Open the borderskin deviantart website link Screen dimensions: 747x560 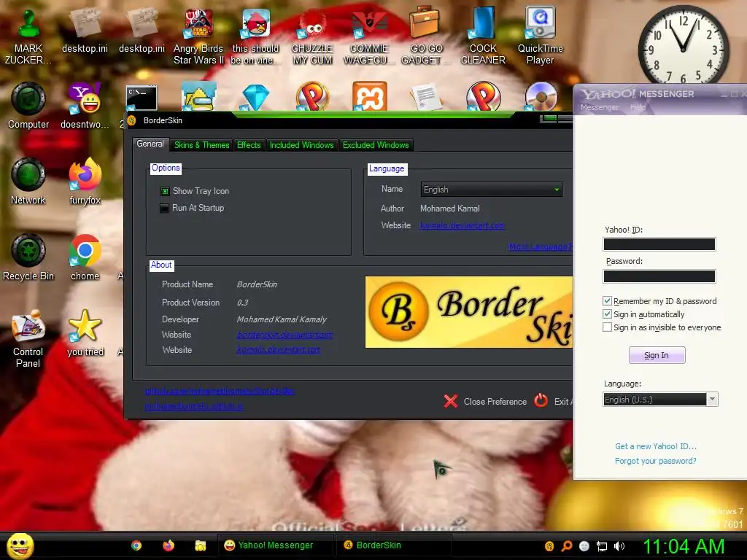click(285, 335)
